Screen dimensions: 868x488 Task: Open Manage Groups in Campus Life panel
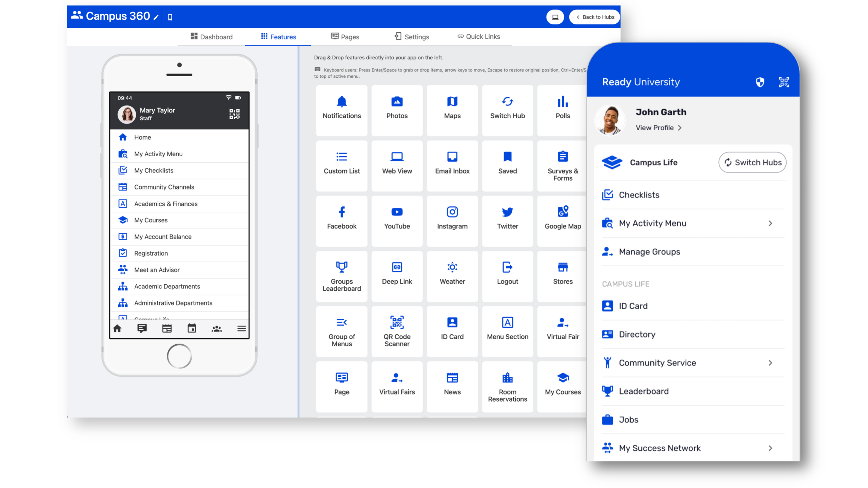tap(692, 251)
